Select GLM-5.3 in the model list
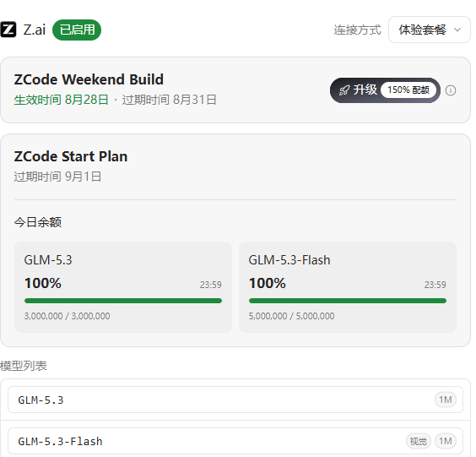 [235, 400]
